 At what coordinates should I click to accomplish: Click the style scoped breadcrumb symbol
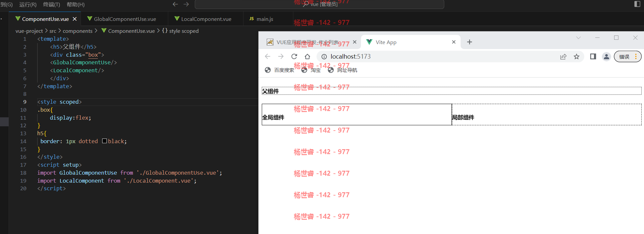[x=184, y=31]
